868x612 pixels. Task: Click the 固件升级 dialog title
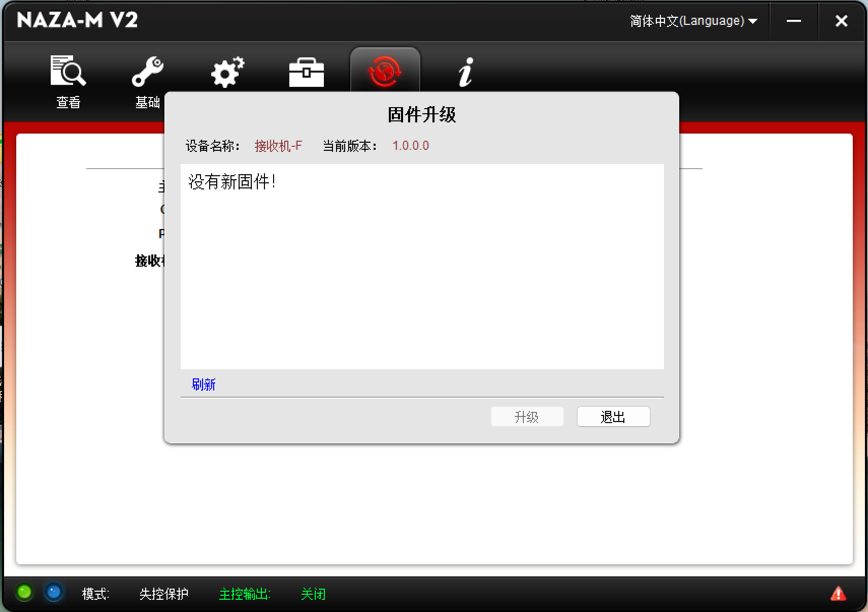click(422, 115)
